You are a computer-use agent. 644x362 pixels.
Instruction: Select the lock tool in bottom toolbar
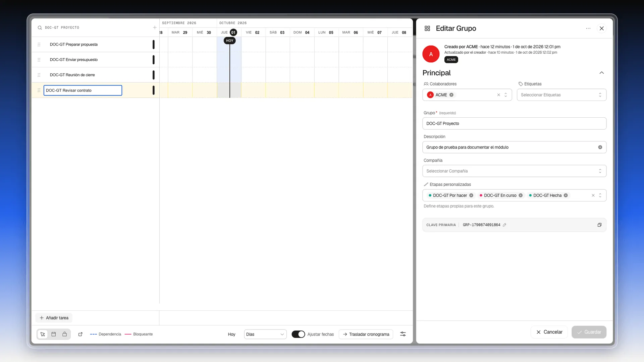[x=65, y=334]
